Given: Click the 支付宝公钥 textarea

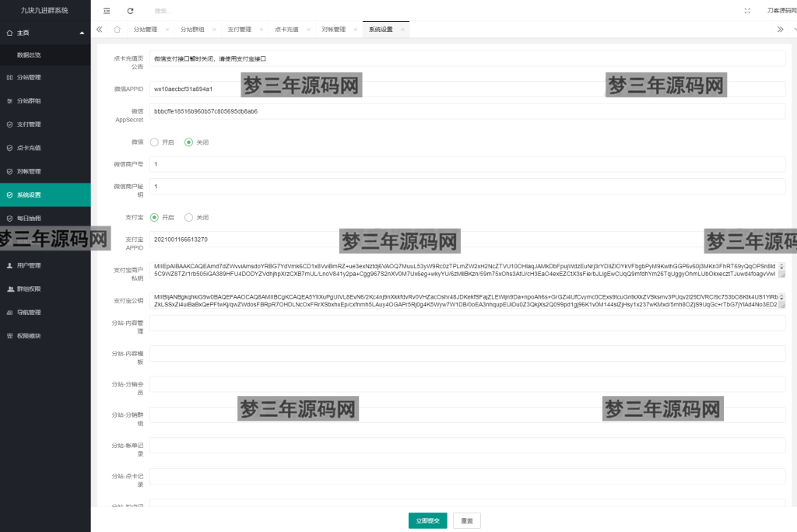Looking at the screenshot, I should click(x=468, y=300).
